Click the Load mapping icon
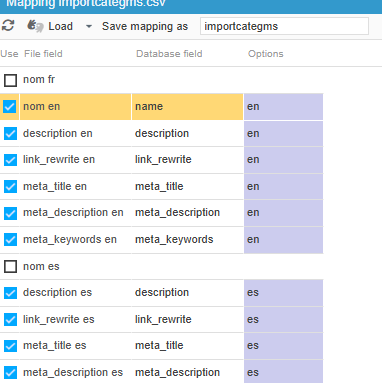This screenshot has height=383, width=382. pos(35,26)
